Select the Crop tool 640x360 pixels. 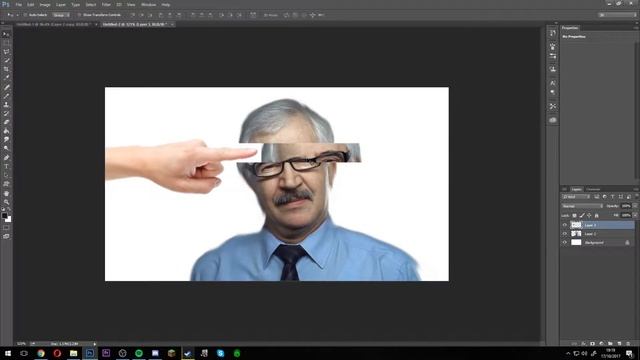tap(6, 69)
